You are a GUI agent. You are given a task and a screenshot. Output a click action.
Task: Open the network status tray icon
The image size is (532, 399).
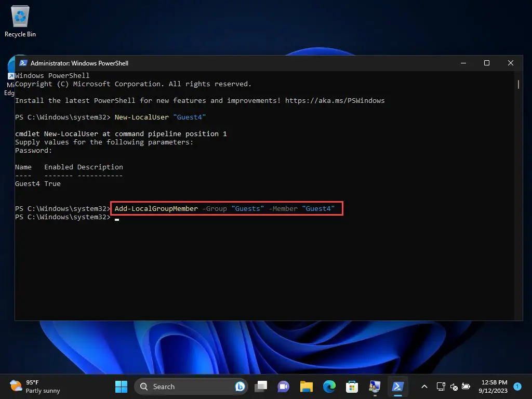click(x=441, y=387)
